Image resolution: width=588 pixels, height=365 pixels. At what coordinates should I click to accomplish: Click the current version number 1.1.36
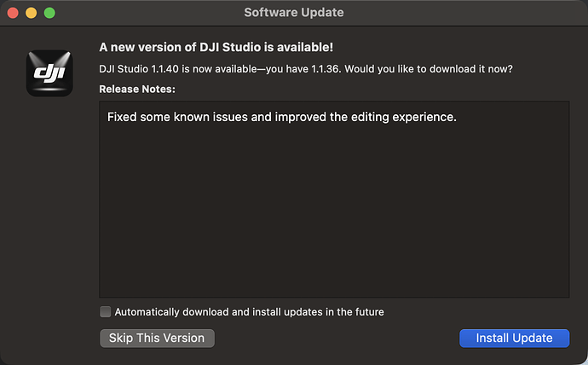[326, 69]
